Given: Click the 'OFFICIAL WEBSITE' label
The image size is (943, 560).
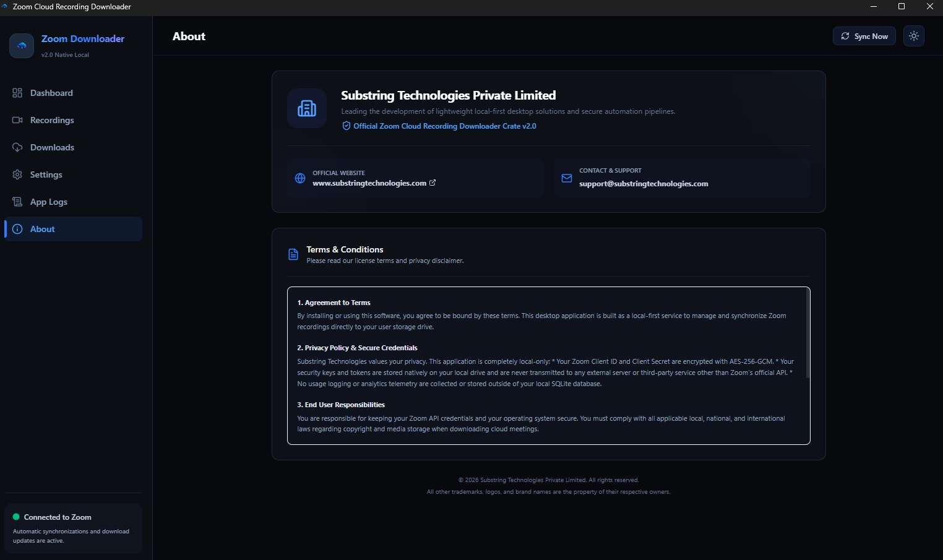Looking at the screenshot, I should pos(338,173).
